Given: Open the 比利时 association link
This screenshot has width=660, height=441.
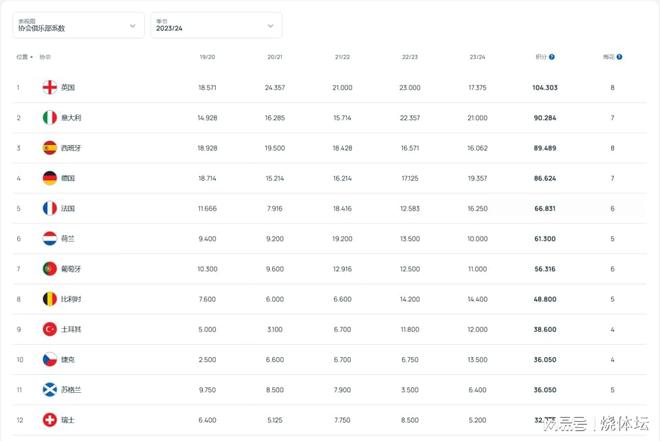Looking at the screenshot, I should 70,299.
